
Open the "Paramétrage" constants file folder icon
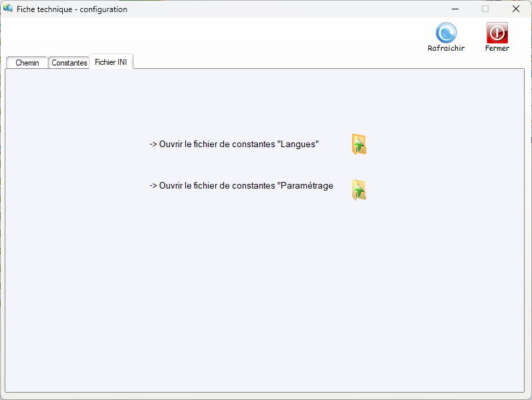[359, 191]
